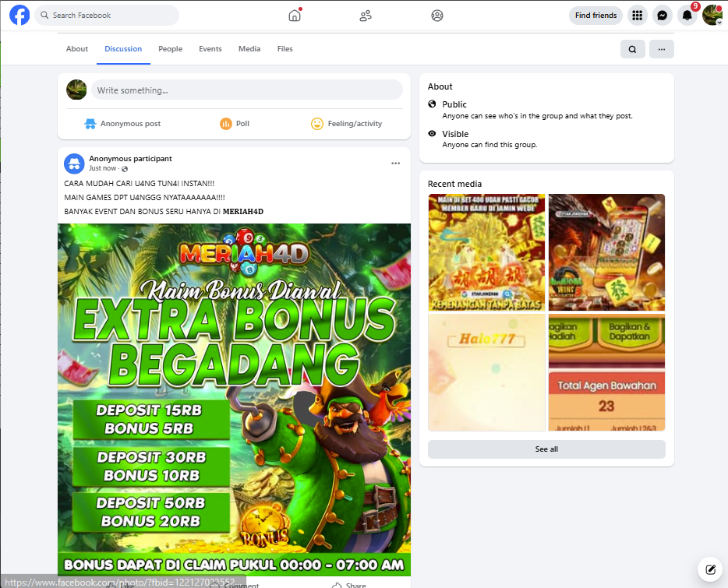Screen dimensions: 728x588
Task: Open the Home feed icon
Action: pyautogui.click(x=295, y=16)
